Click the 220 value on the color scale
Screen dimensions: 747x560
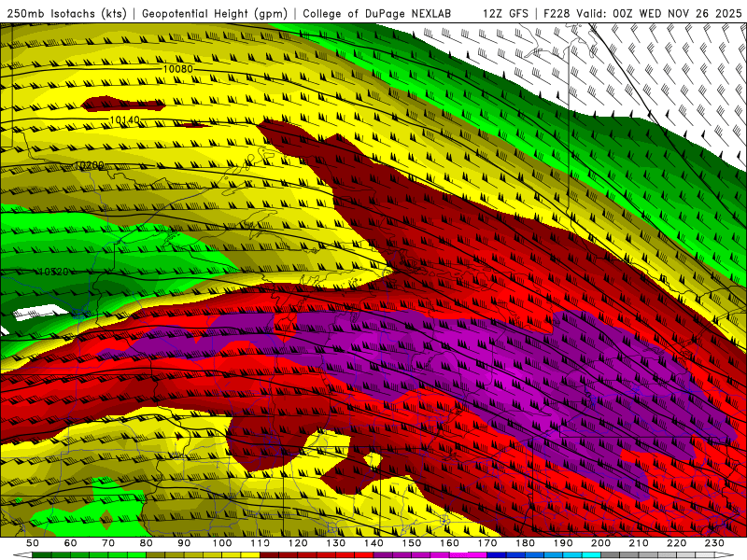[x=676, y=543]
